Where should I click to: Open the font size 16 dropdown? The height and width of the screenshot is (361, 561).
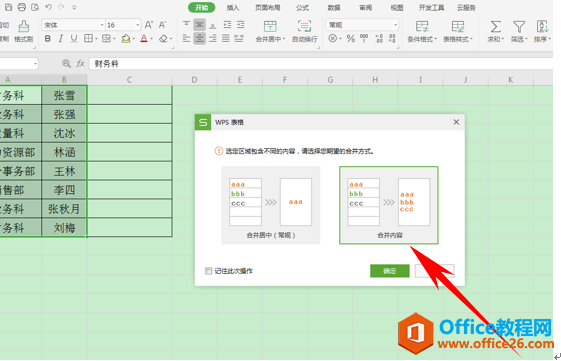click(x=138, y=25)
